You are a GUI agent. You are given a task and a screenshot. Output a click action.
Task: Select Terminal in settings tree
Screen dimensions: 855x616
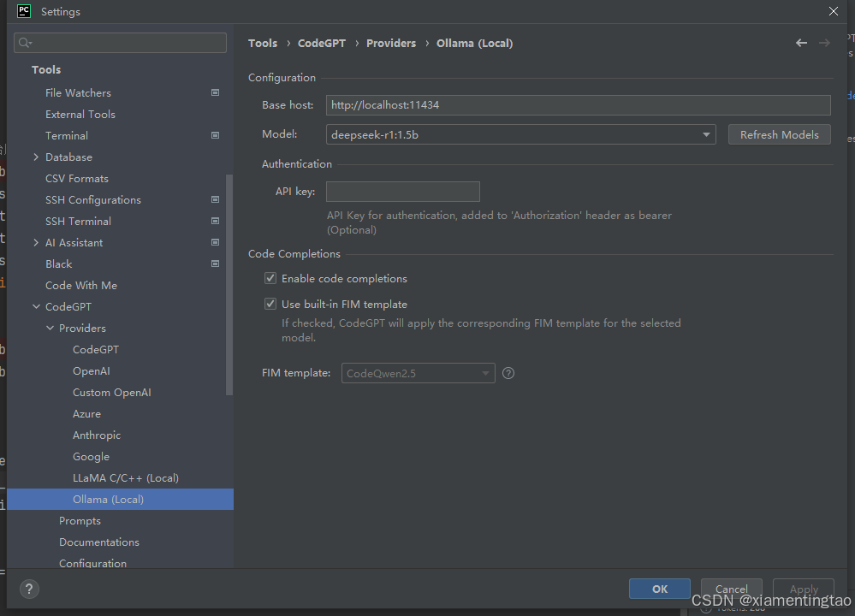[x=67, y=135]
